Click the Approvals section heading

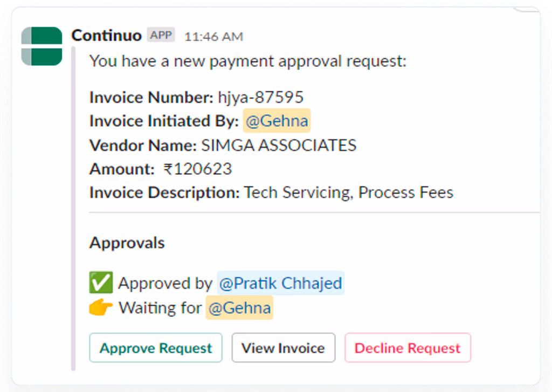click(127, 243)
